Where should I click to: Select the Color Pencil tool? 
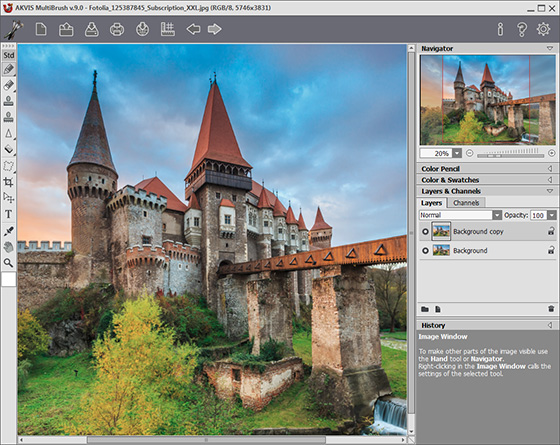tap(9, 69)
